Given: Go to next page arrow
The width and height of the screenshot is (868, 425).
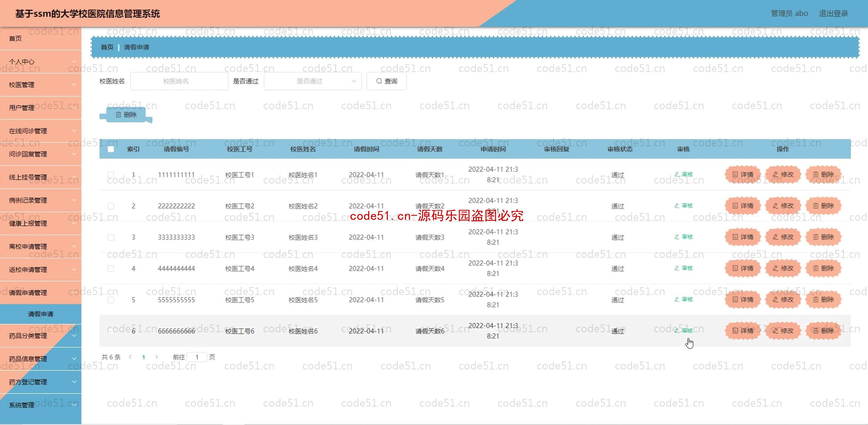Looking at the screenshot, I should coord(157,357).
